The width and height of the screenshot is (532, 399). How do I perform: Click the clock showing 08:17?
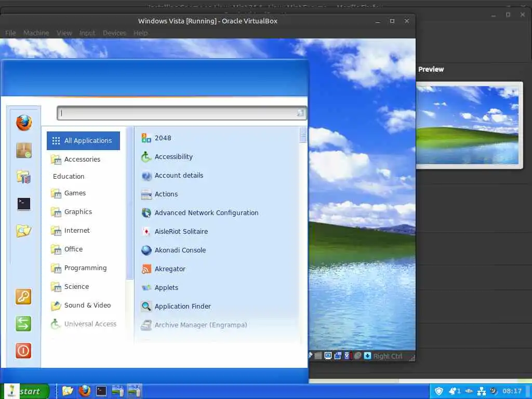click(x=512, y=391)
